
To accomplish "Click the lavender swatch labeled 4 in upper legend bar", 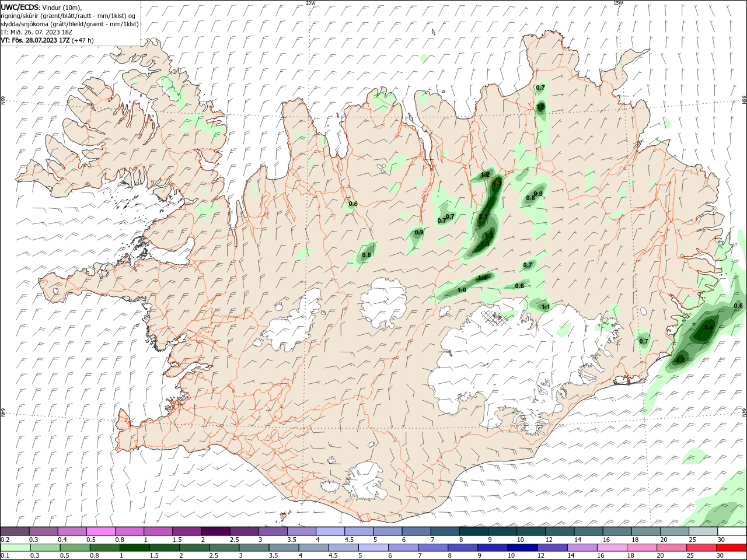I will (x=330, y=531).
